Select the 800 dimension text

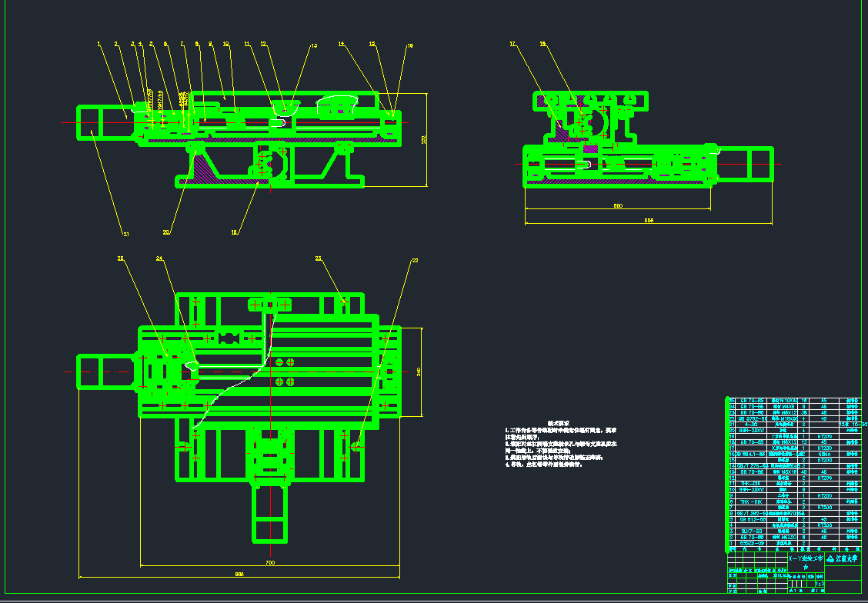pyautogui.click(x=617, y=206)
